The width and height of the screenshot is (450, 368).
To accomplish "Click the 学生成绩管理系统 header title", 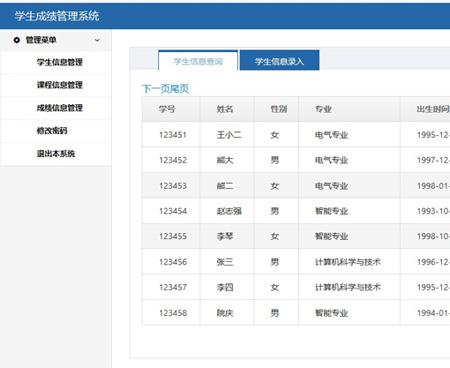I will [57, 16].
